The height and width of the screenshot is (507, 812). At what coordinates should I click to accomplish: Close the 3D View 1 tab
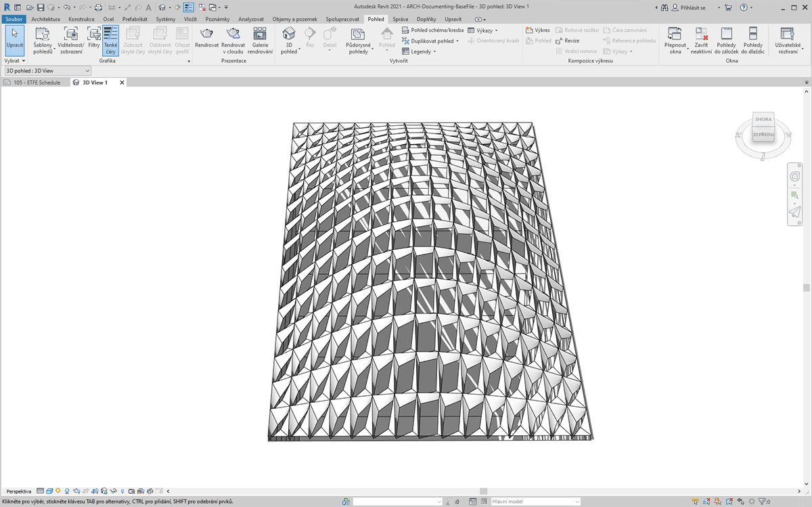(x=122, y=83)
